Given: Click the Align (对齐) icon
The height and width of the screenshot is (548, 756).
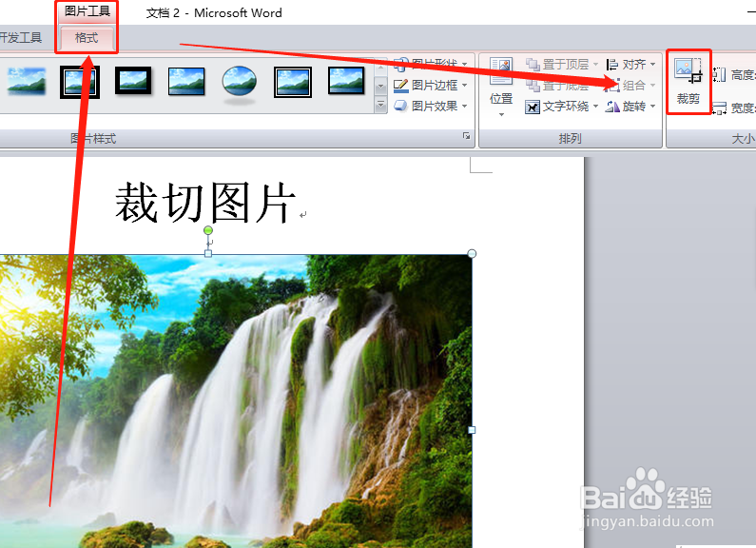Looking at the screenshot, I should 612,64.
